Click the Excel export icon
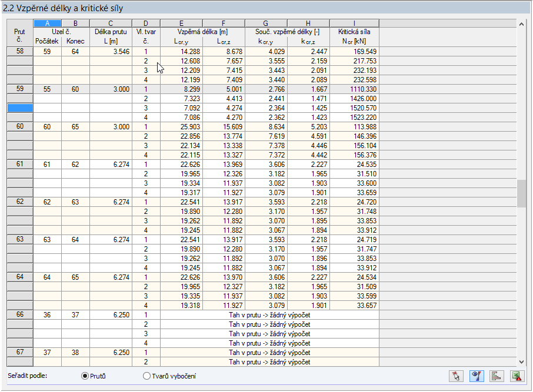This screenshot has width=533, height=392. pyautogui.click(x=517, y=376)
